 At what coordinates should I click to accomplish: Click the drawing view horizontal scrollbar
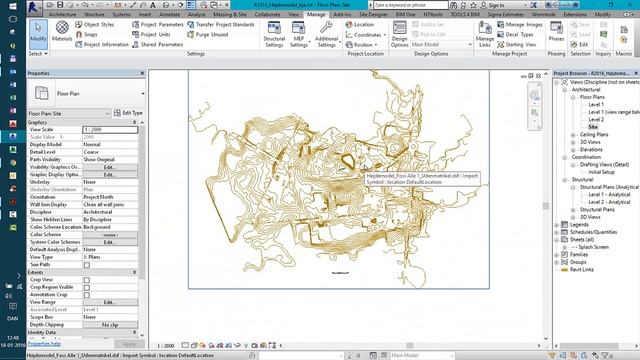[x=409, y=346]
